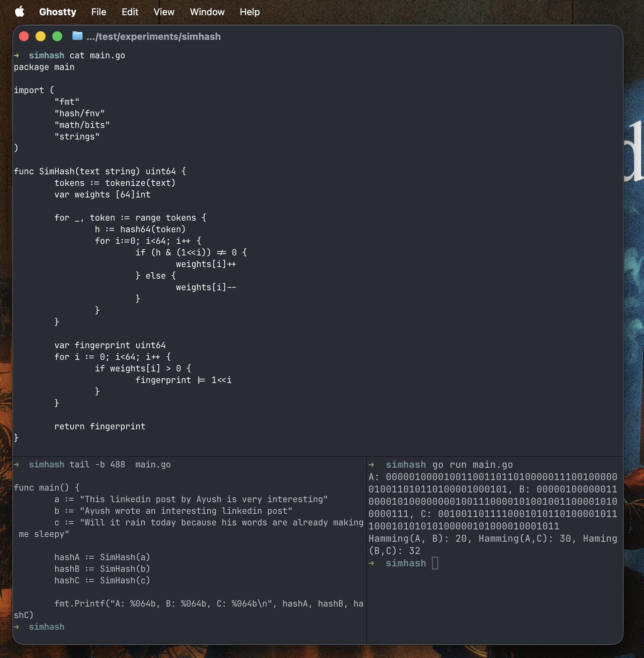Click the 'cat main.go' command line
This screenshot has height=658, width=644.
[97, 55]
